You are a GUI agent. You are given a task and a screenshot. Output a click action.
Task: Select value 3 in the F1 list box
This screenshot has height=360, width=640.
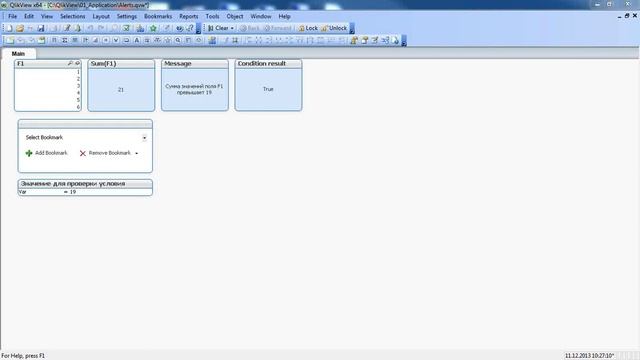[x=48, y=86]
